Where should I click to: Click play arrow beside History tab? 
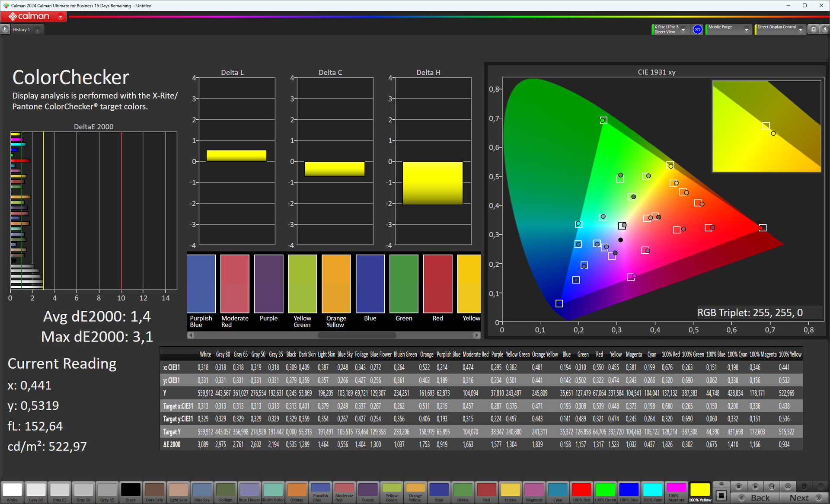pyautogui.click(x=5, y=29)
